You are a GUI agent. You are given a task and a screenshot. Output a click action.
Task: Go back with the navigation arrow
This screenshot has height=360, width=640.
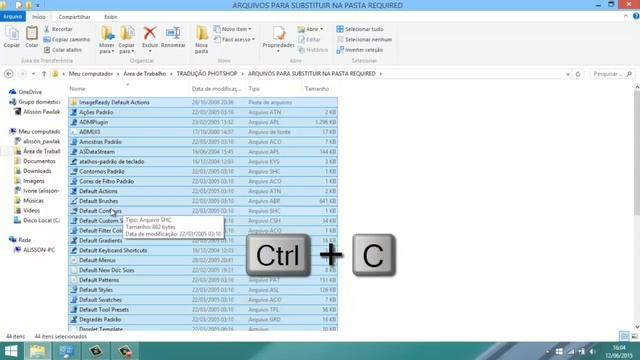pyautogui.click(x=9, y=74)
